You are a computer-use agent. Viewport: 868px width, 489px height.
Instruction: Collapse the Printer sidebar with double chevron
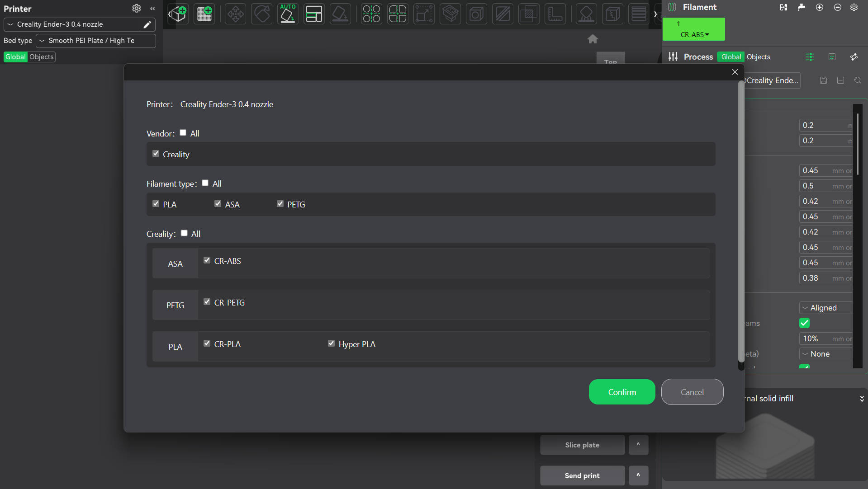153,8
